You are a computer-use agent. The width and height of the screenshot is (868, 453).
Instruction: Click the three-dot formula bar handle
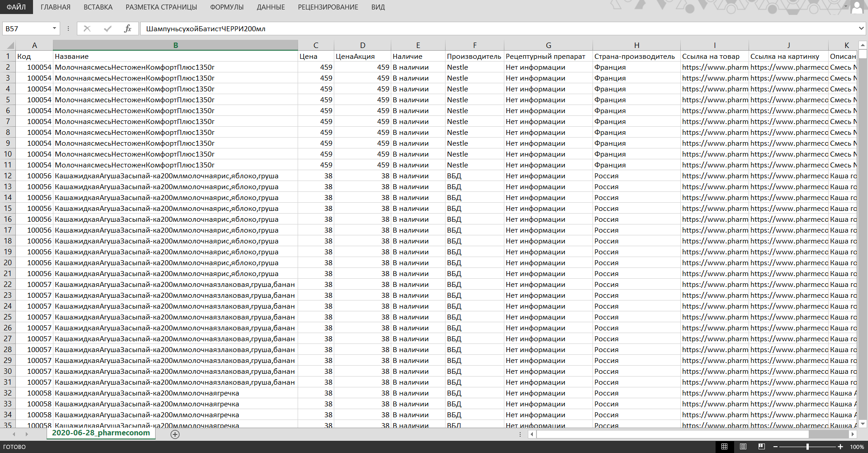click(68, 29)
